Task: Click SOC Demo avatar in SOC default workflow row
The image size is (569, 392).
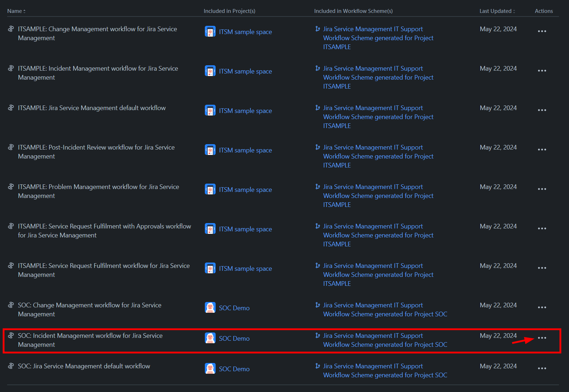Action: pos(210,369)
